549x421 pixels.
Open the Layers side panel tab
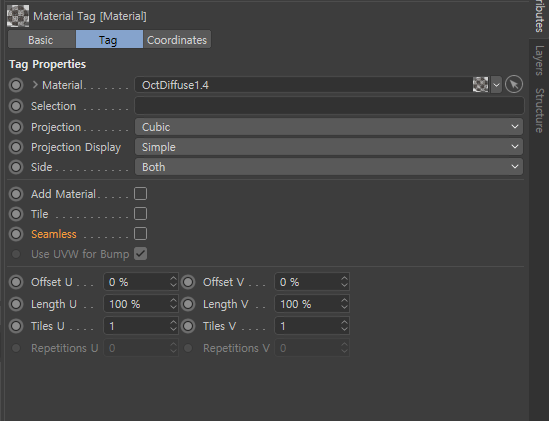click(539, 61)
